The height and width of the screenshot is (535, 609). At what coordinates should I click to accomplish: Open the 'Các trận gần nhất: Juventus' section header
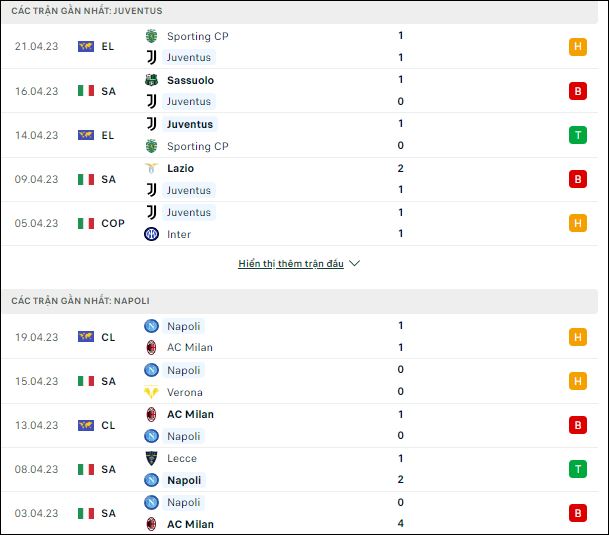coord(87,11)
